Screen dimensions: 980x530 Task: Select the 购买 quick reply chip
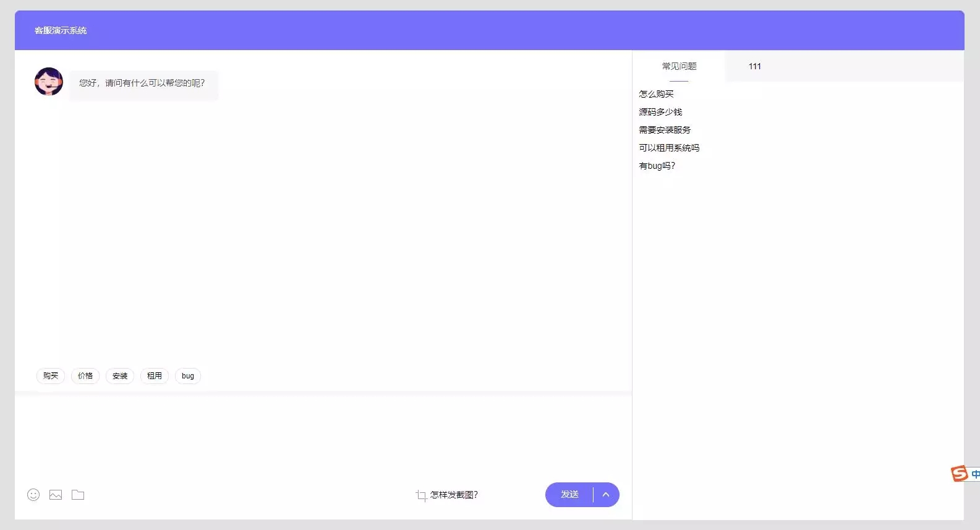pyautogui.click(x=51, y=376)
